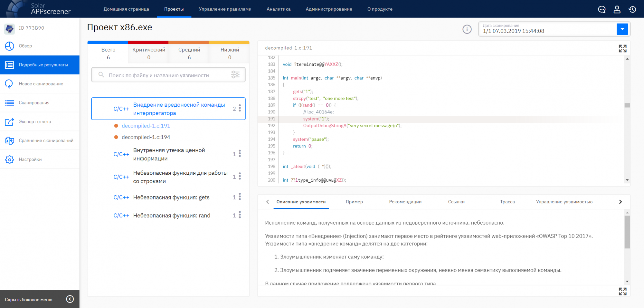644x308 pixels.
Task: Expand the Внутренняя утечка ценной информации group
Action: (169, 154)
